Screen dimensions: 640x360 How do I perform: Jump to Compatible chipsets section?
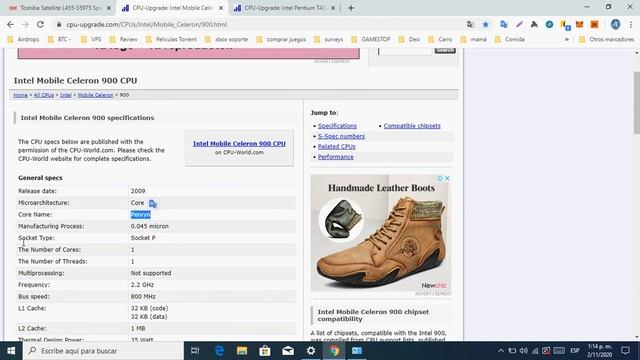412,126
